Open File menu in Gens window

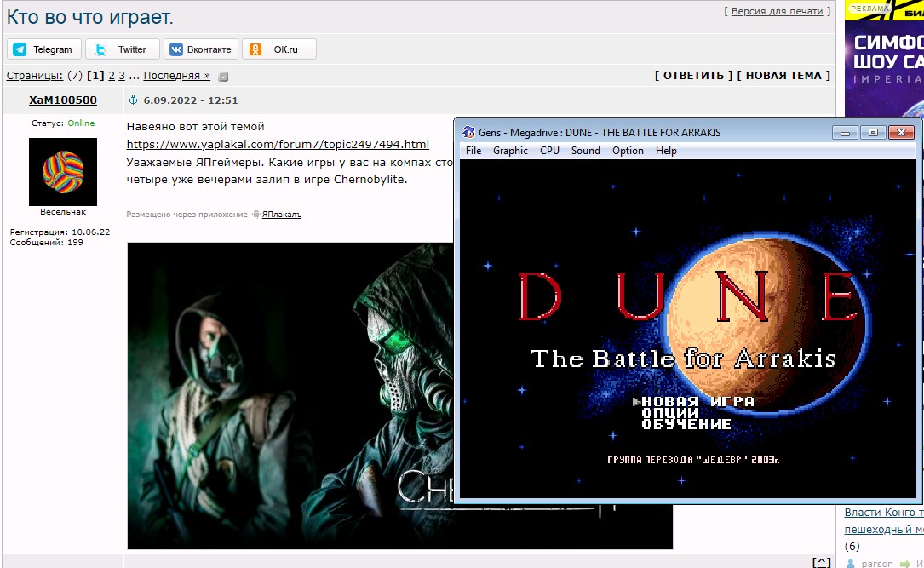coord(473,150)
